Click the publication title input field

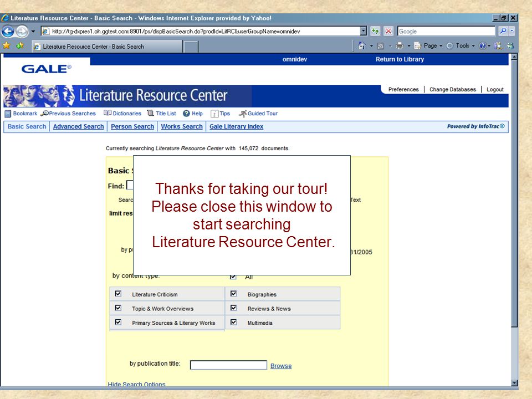tap(228, 365)
